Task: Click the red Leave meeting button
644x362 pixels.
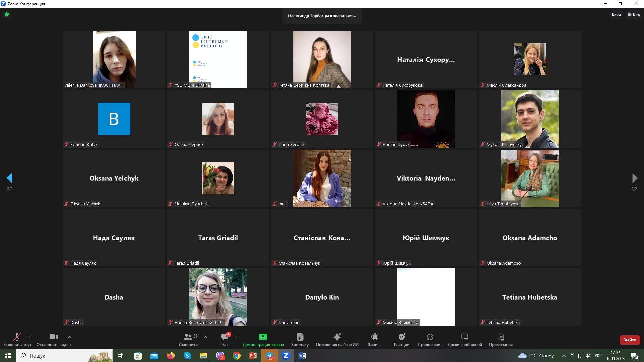Action: tap(629, 340)
